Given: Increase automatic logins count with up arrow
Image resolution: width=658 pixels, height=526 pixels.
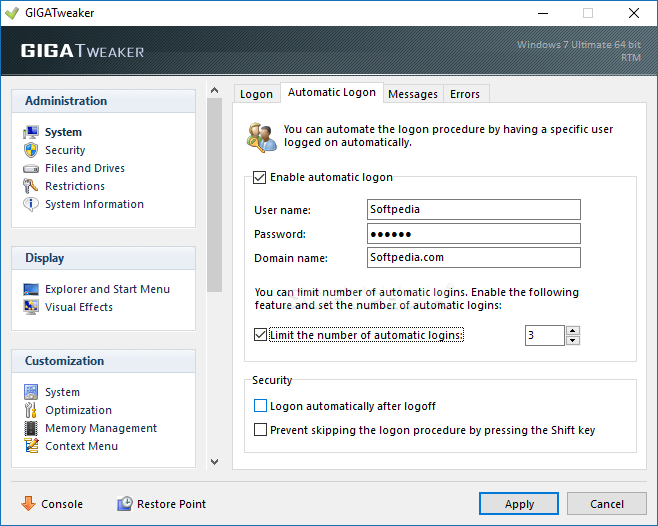Looking at the screenshot, I should pos(573,331).
